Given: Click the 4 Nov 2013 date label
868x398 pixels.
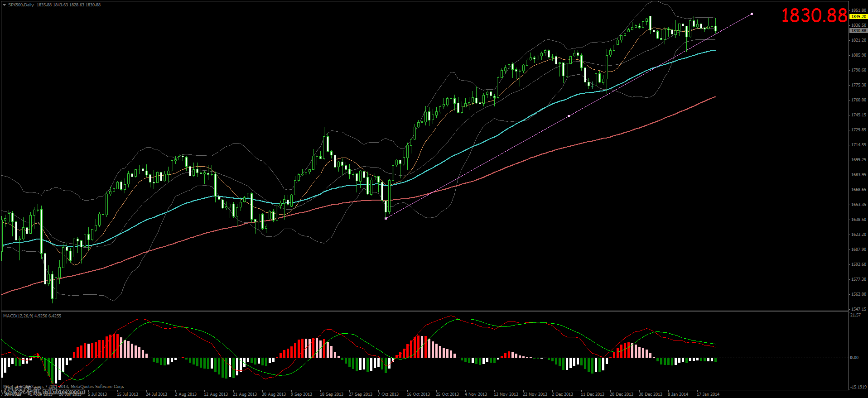Looking at the screenshot, I should coord(476,394).
